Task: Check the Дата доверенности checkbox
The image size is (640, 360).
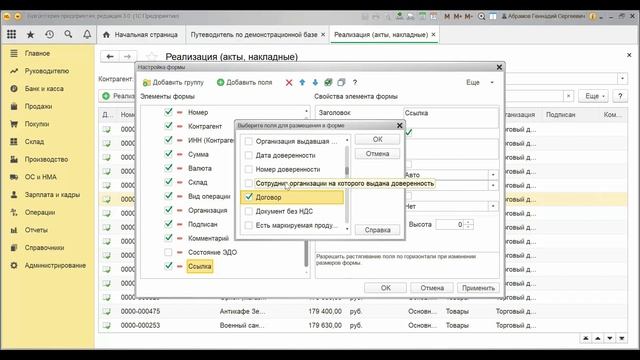Action: pos(248,155)
